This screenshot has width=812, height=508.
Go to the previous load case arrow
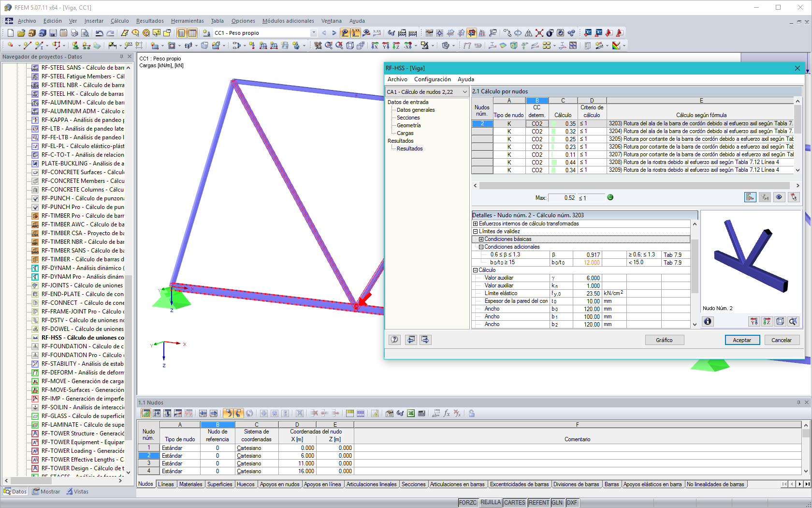324,33
